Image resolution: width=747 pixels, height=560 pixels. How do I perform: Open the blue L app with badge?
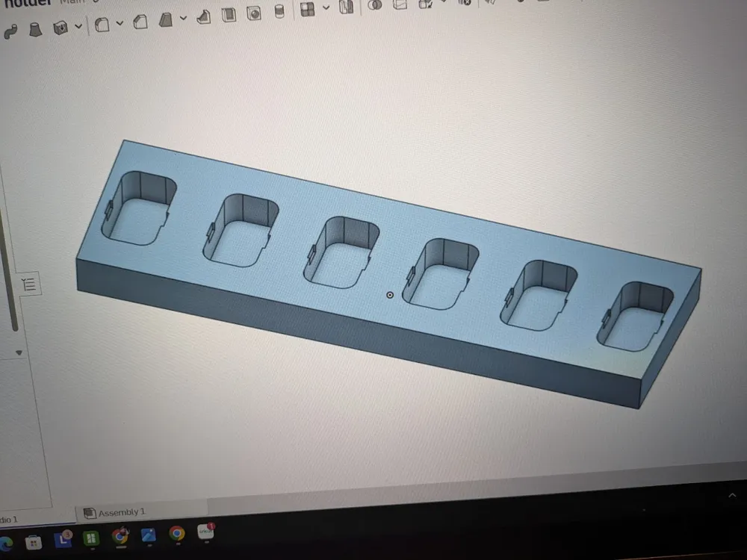click(x=63, y=540)
